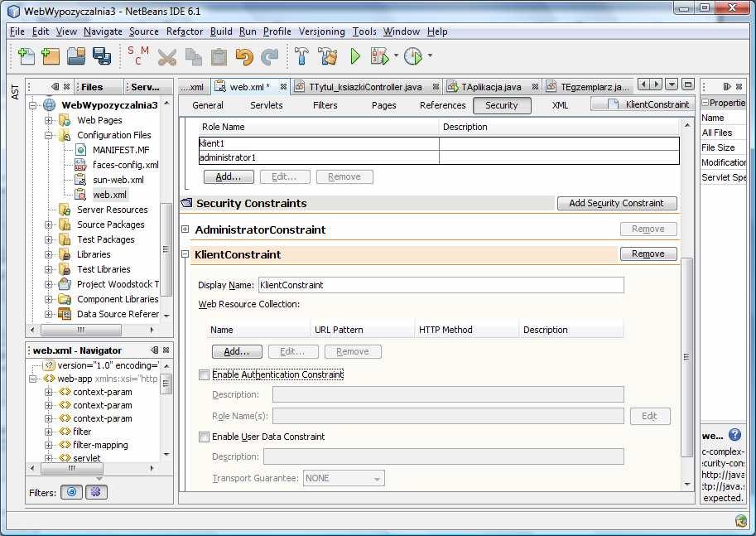Switch to the Servlets tab
This screenshot has height=536, width=756.
pos(266,105)
